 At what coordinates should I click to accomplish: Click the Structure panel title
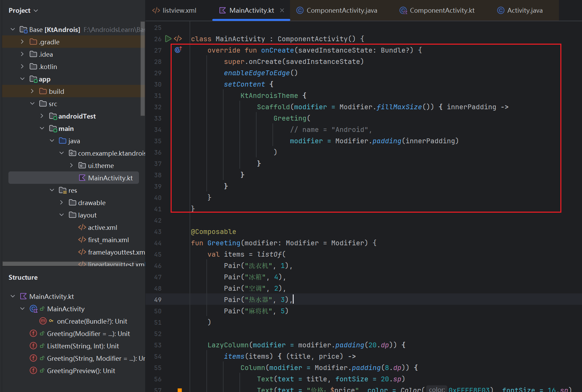(23, 277)
